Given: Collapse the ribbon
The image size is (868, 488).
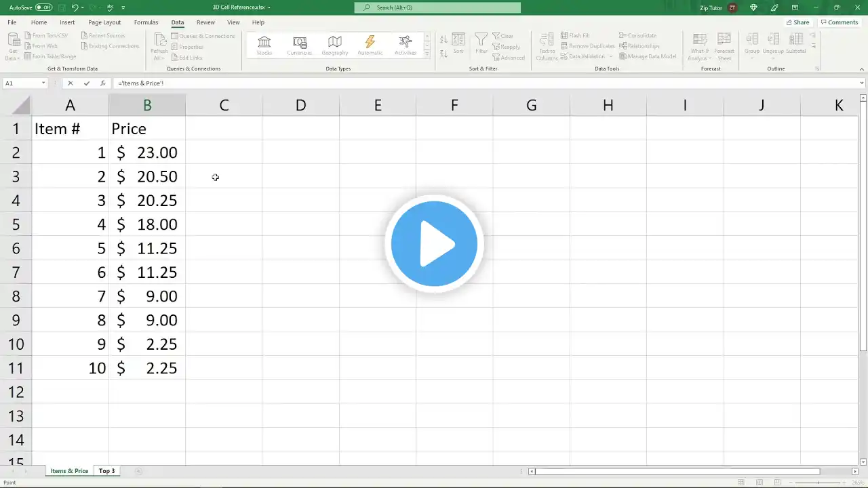Looking at the screenshot, I should click(x=861, y=69).
